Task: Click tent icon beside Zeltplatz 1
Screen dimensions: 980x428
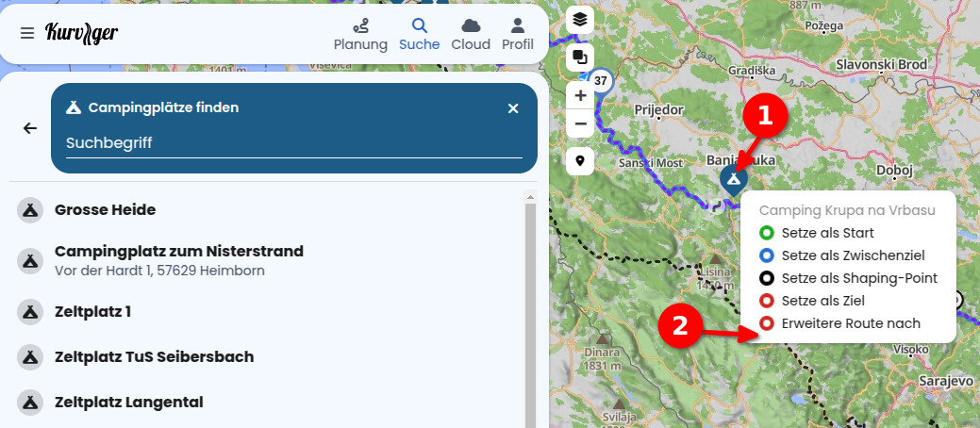Action: pos(29,312)
